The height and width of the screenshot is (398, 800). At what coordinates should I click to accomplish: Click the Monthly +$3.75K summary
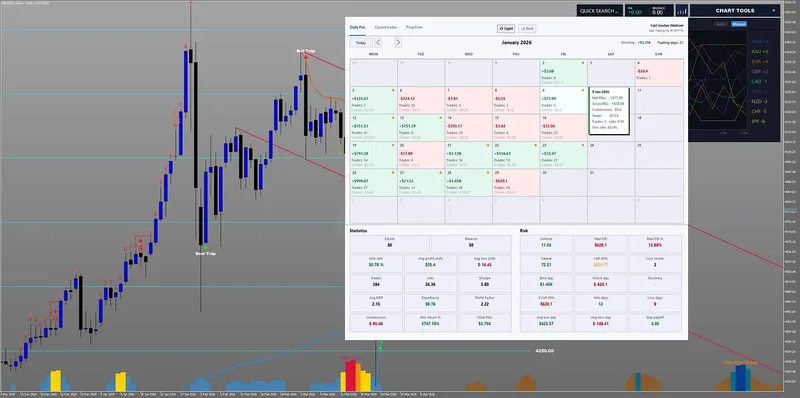[x=636, y=43]
